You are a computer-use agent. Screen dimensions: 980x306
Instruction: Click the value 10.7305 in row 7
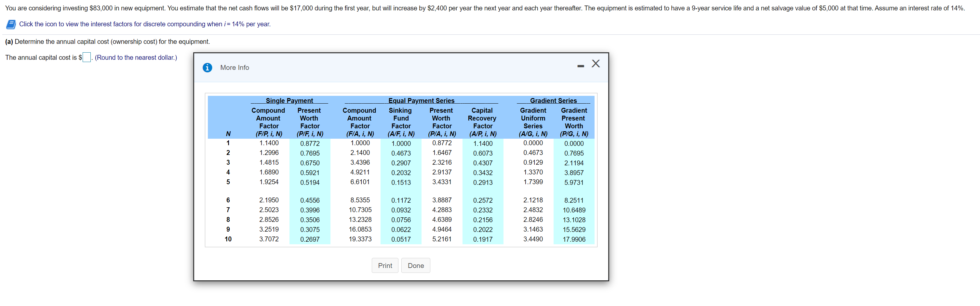click(x=360, y=210)
